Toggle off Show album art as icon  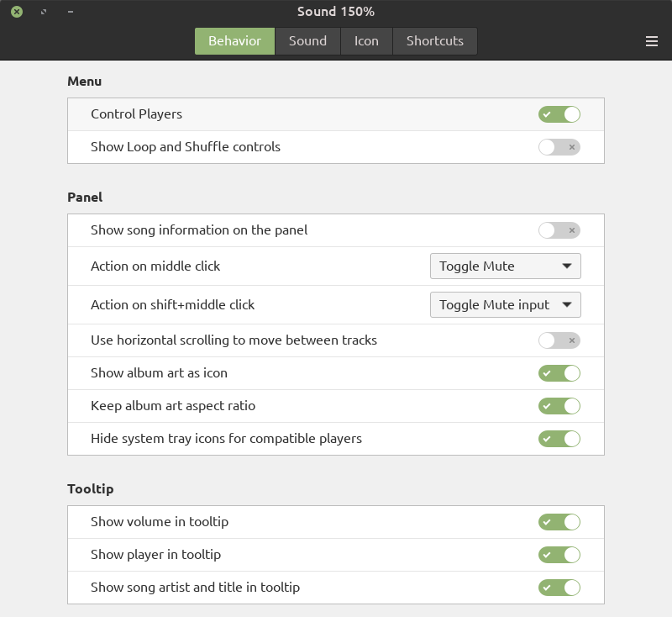coord(559,373)
